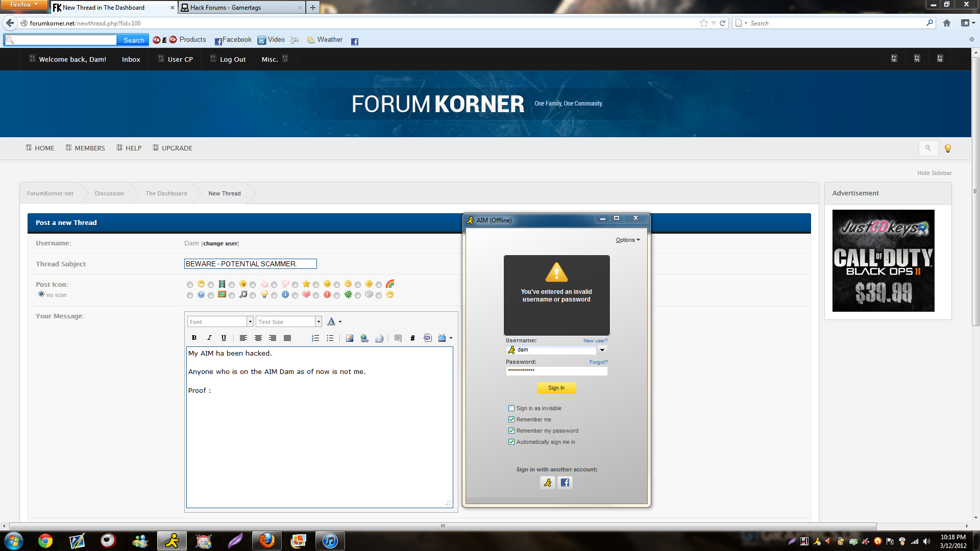Click the yellow Sign In button
980x551 pixels.
tap(556, 388)
